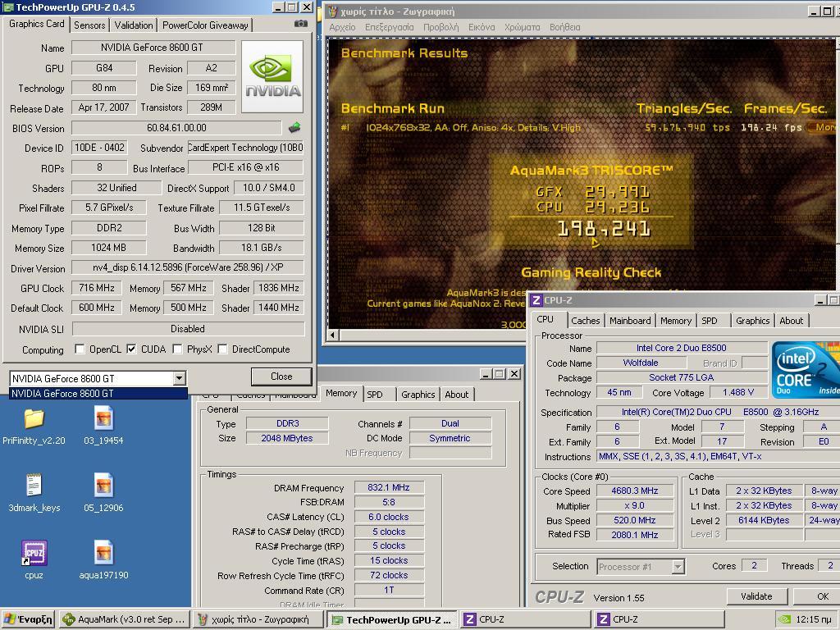Click the GPU-Z screenshot camera icon
The height and width of the screenshot is (630, 840).
pyautogui.click(x=300, y=24)
